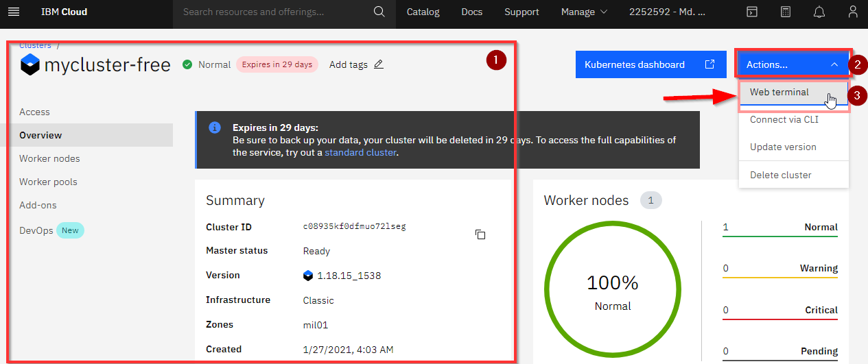The height and width of the screenshot is (364, 868).
Task: Click the green Normal status check icon
Action: (187, 64)
